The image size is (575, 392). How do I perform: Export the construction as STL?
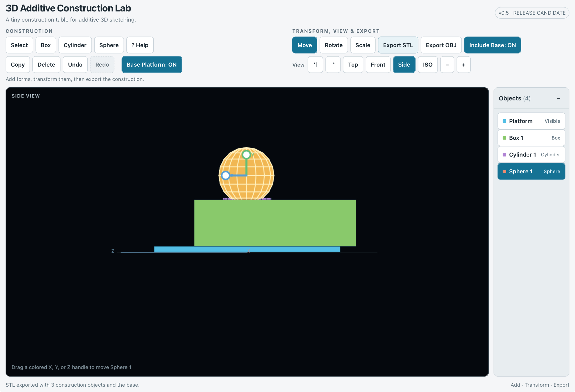(x=398, y=45)
